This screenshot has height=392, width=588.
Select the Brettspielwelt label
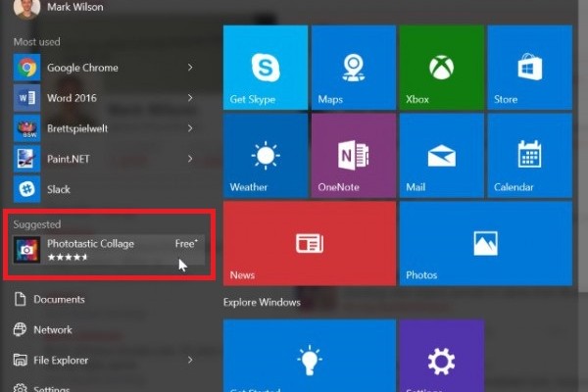pyautogui.click(x=77, y=128)
